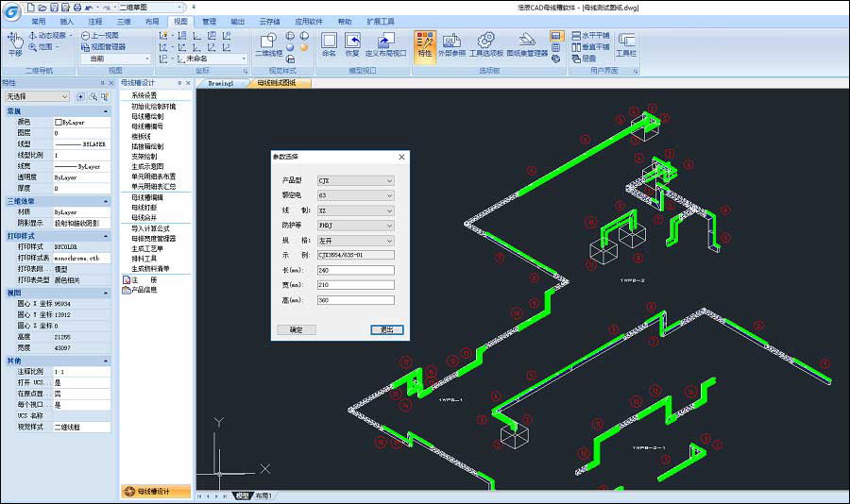Collapse the 三维效果 section in properties
Screen dimensions: 850x504
(x=104, y=201)
